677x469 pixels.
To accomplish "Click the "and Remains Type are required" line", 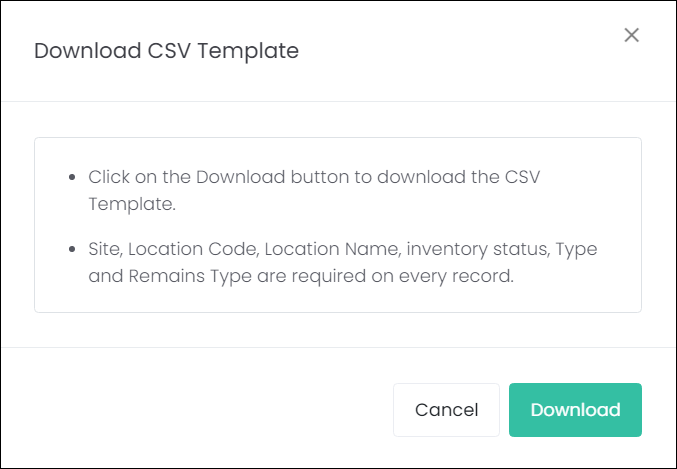I will (301, 276).
